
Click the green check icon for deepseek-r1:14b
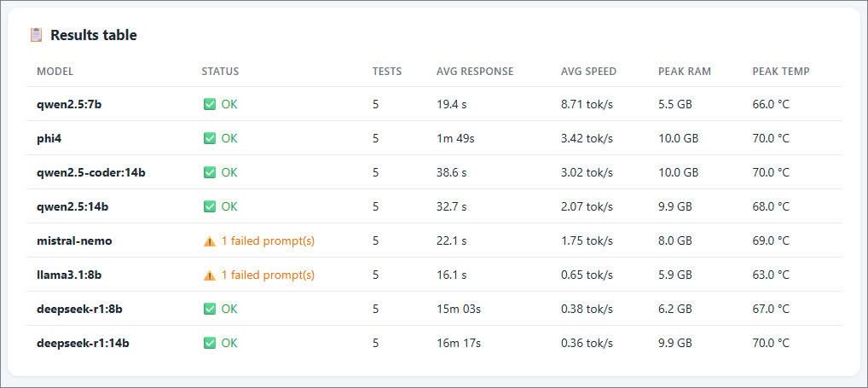tap(209, 343)
